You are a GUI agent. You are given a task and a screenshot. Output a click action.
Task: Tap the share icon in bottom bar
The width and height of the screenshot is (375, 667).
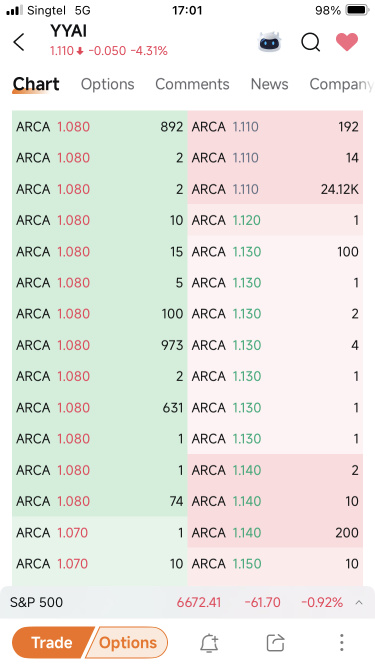click(x=275, y=642)
